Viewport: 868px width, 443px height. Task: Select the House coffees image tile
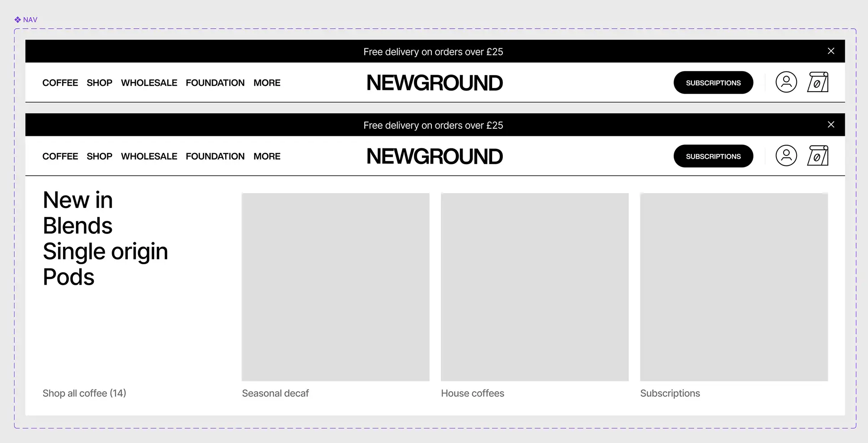[x=535, y=287]
